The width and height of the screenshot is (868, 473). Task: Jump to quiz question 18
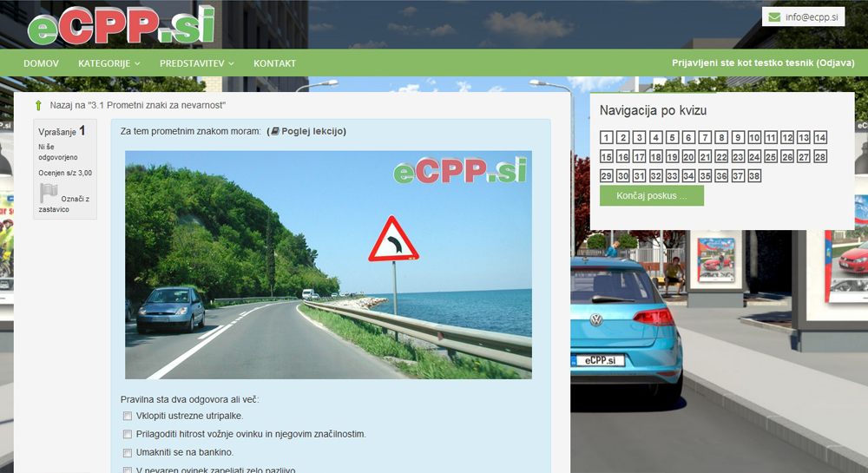pos(656,156)
